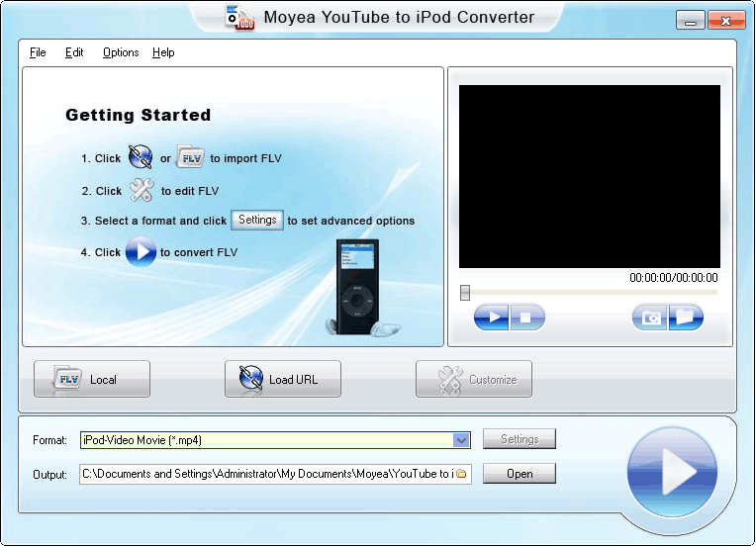
Task: Minimize the converter window
Action: click(x=691, y=20)
